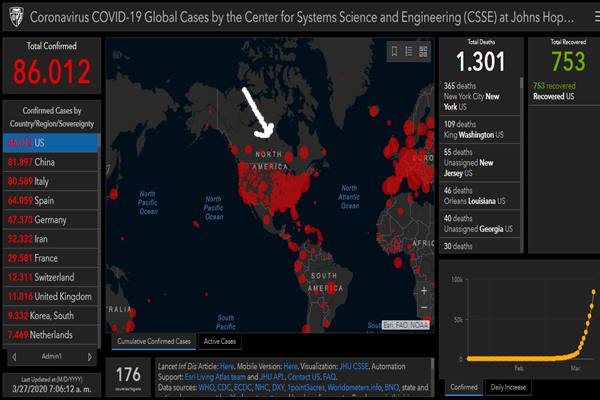Click the 176 countries/regions counter
Viewport: 600px width, 400px height.
coord(128,375)
